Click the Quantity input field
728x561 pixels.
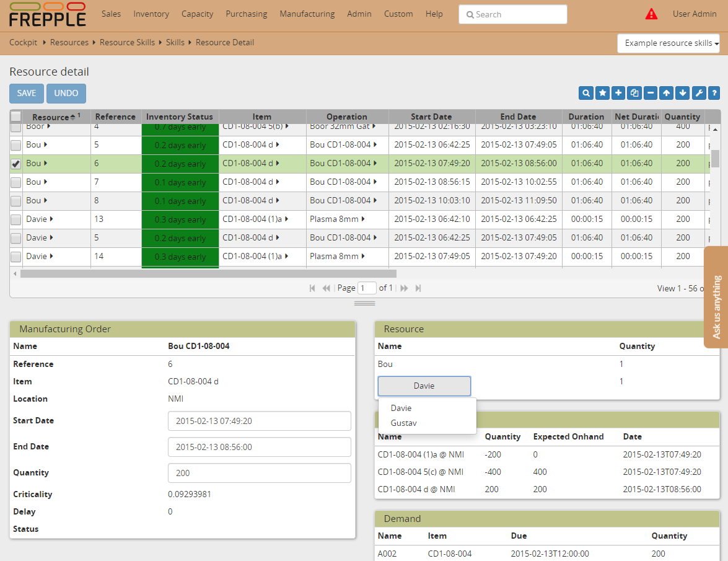(x=259, y=473)
